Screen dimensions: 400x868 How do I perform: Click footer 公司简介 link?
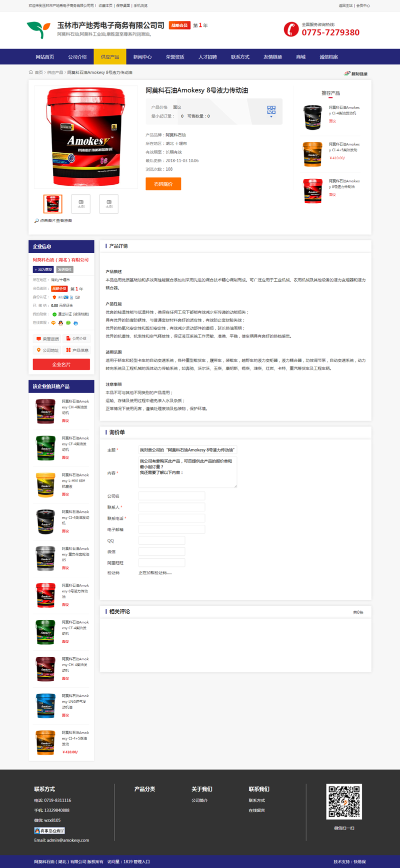[199, 800]
